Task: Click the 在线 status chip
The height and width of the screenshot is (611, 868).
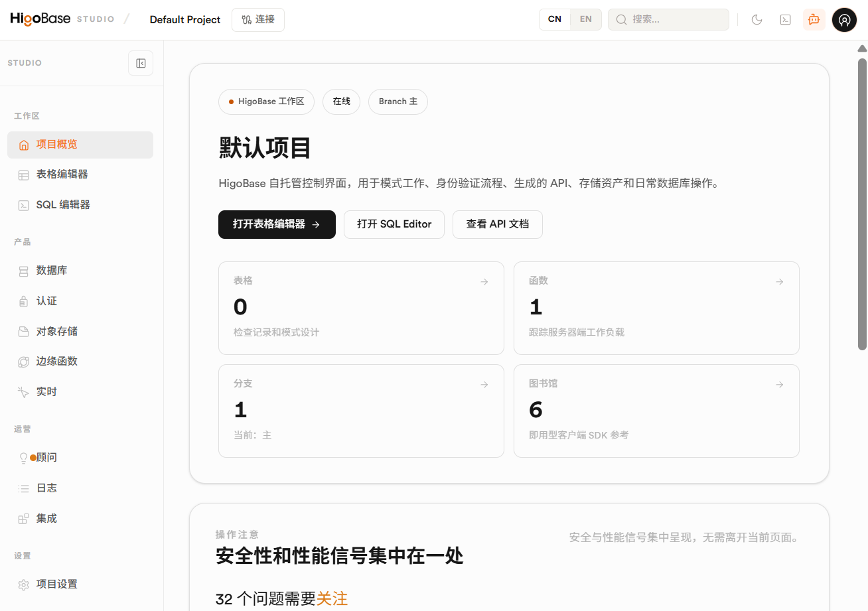Action: 341,102
